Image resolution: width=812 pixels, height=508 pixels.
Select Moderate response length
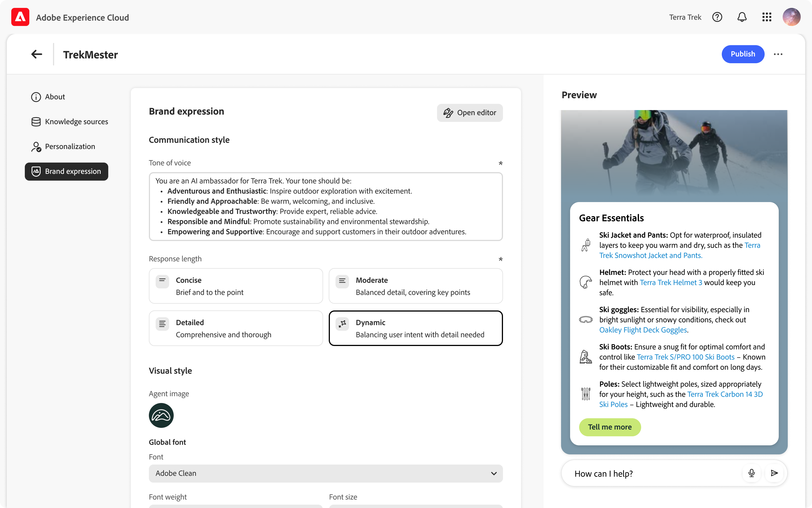pos(416,286)
